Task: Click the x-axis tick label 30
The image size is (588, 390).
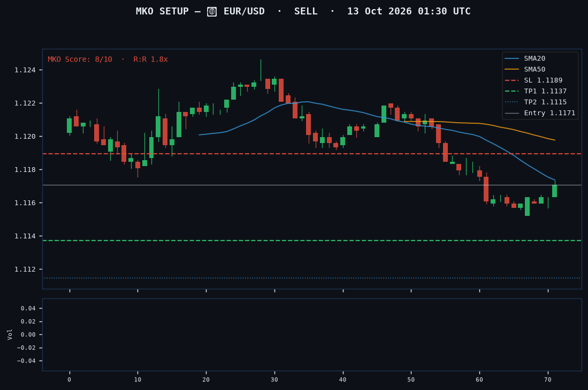Action: tap(274, 380)
